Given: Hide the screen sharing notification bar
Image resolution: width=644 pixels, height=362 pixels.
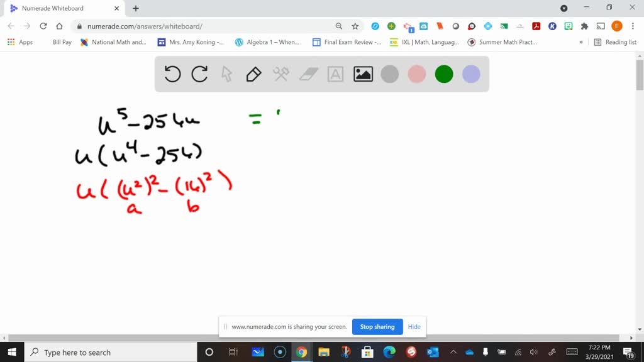Looking at the screenshot, I should coord(414,327).
